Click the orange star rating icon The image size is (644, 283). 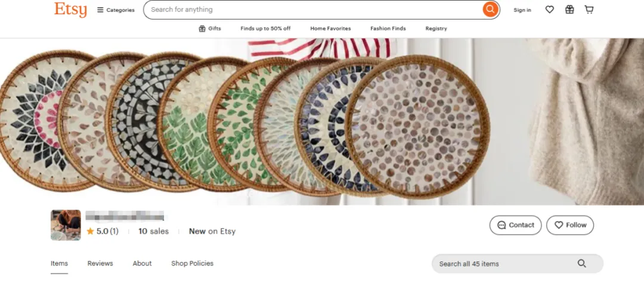pyautogui.click(x=90, y=231)
